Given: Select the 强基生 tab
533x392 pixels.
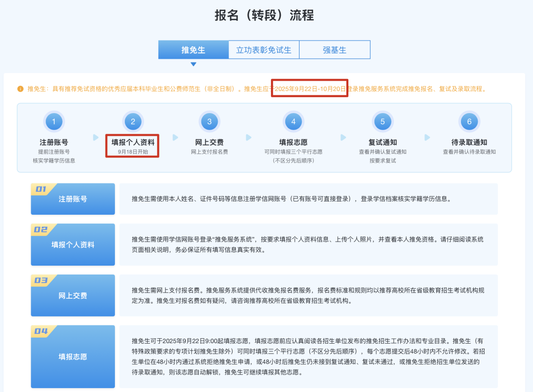Looking at the screenshot, I should coord(335,50).
